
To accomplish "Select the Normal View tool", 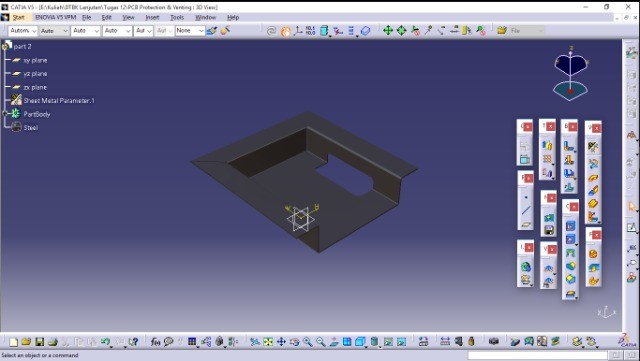I will (334, 341).
